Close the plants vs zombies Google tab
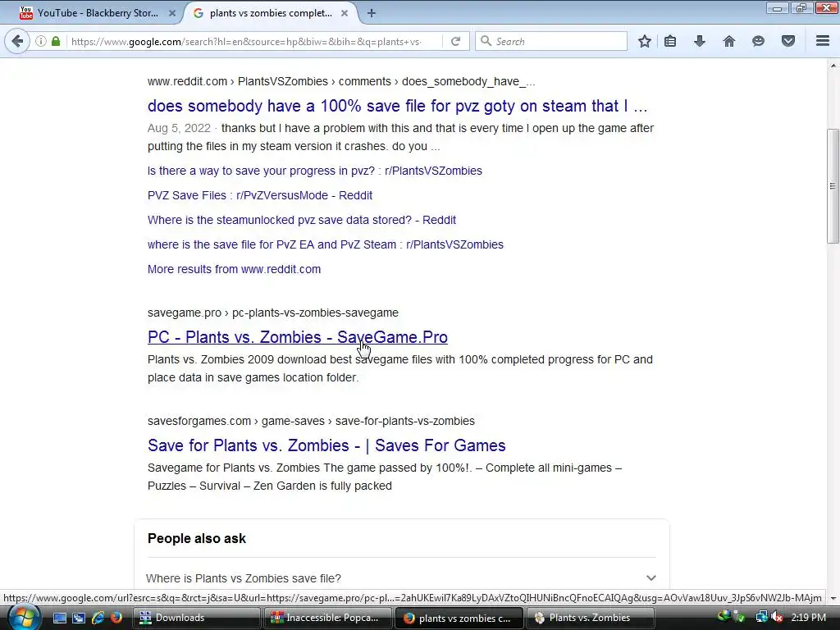Image resolution: width=840 pixels, height=630 pixels. click(x=345, y=13)
